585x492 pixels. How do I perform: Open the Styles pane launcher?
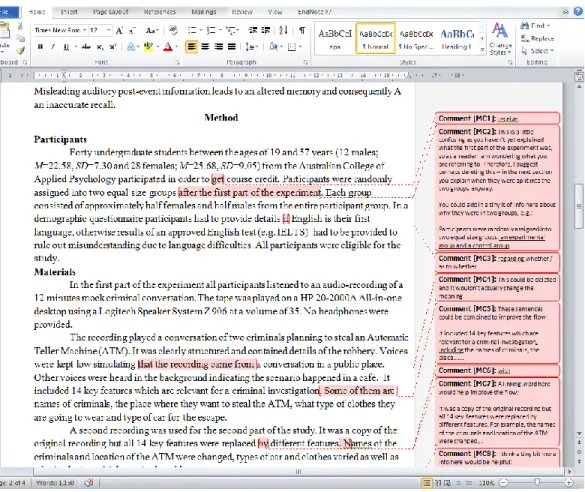click(x=510, y=62)
